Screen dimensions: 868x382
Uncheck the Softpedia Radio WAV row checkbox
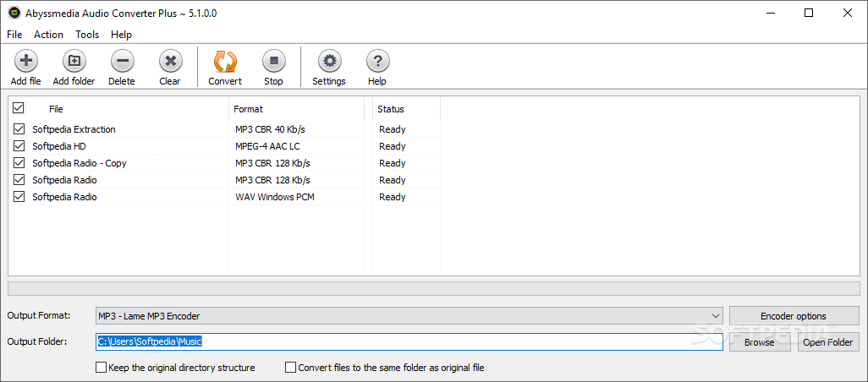[19, 197]
